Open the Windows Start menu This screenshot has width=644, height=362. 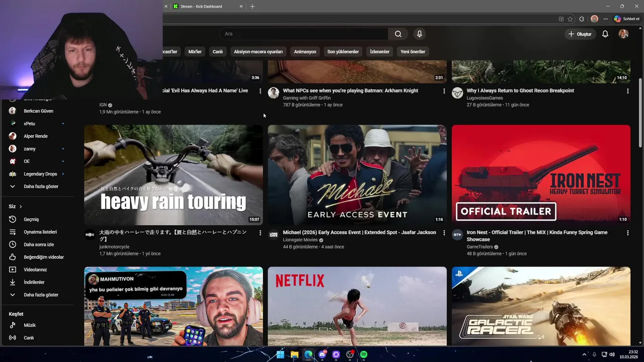click(x=280, y=354)
